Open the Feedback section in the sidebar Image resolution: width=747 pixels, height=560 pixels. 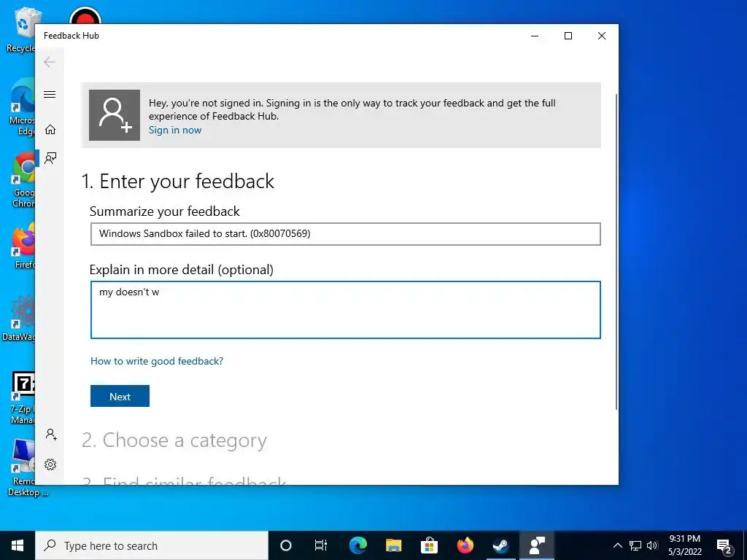(50, 158)
